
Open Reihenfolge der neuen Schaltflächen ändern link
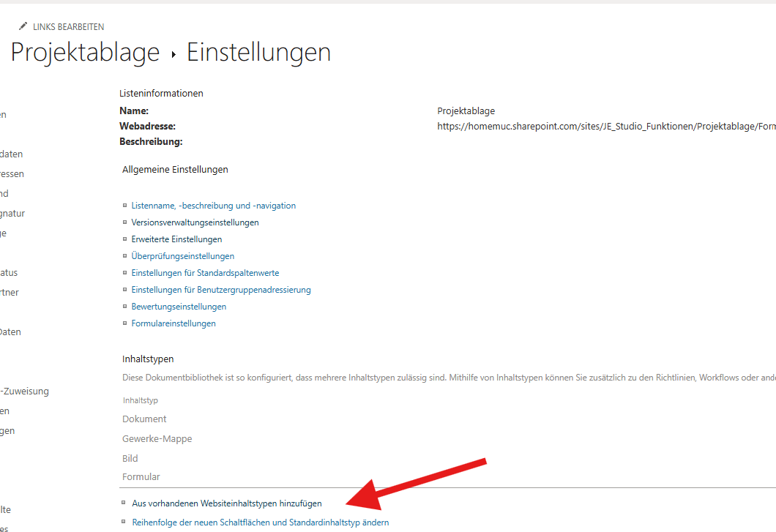[x=260, y=522]
